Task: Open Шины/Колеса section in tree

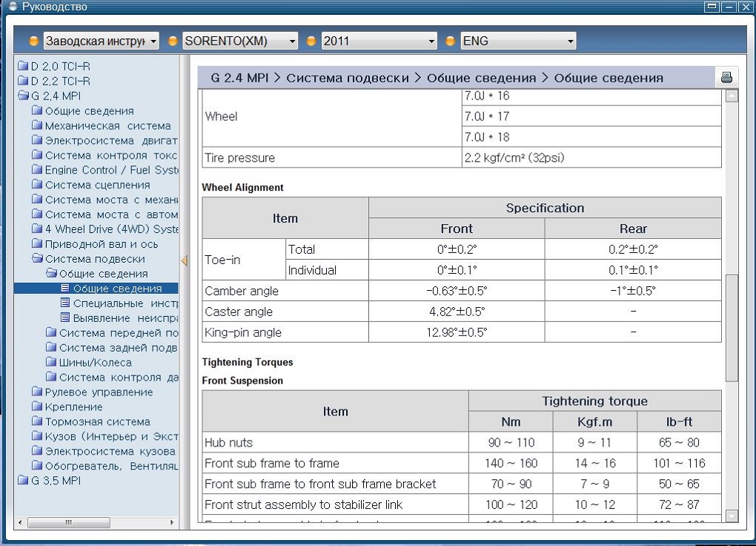Action: [95, 363]
